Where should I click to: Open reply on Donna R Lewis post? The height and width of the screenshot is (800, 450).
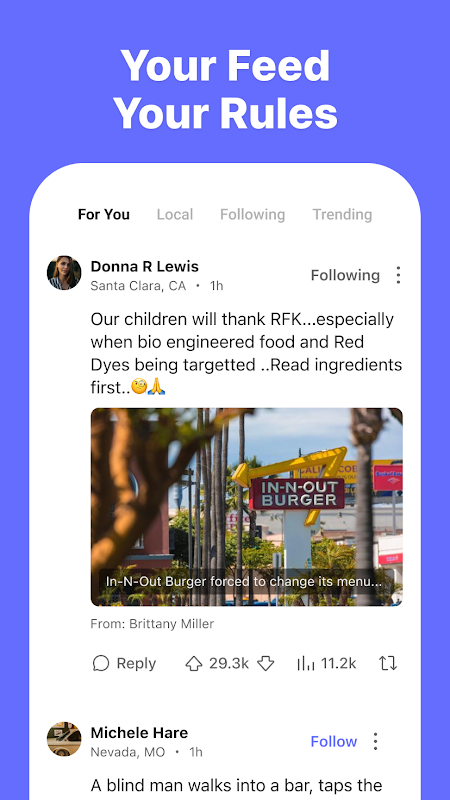coord(124,663)
